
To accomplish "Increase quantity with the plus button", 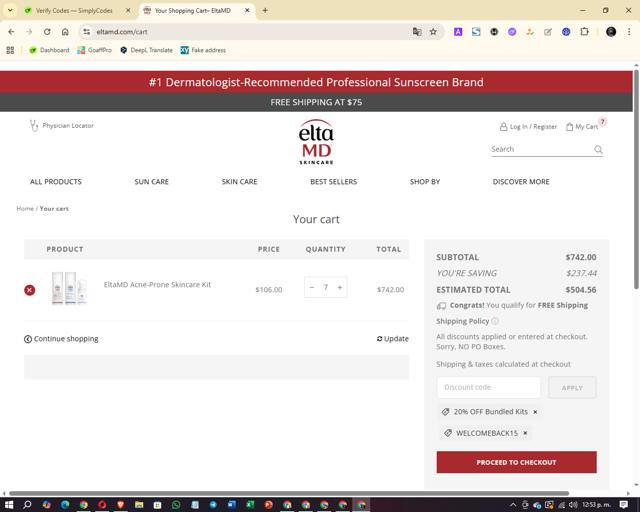I will [340, 287].
